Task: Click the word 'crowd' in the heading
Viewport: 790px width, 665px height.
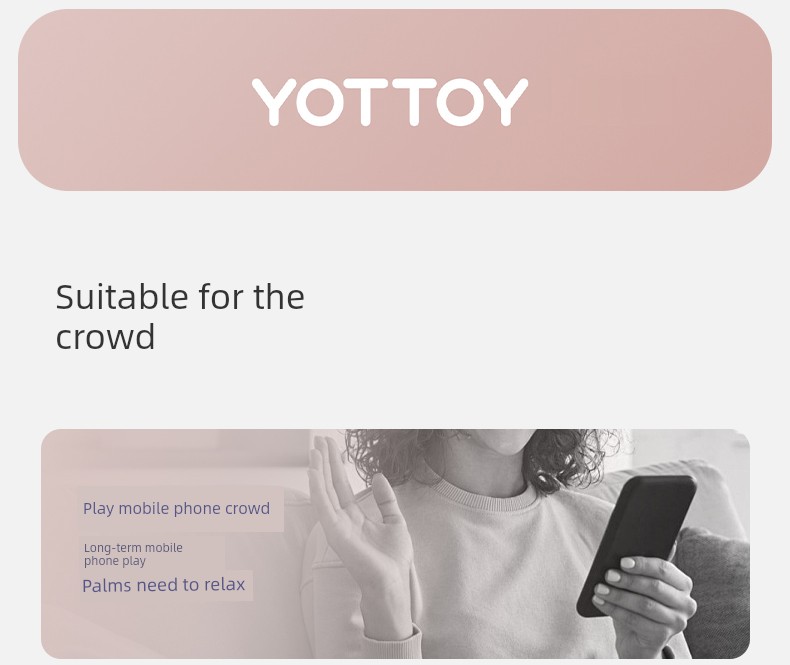Action: [105, 337]
